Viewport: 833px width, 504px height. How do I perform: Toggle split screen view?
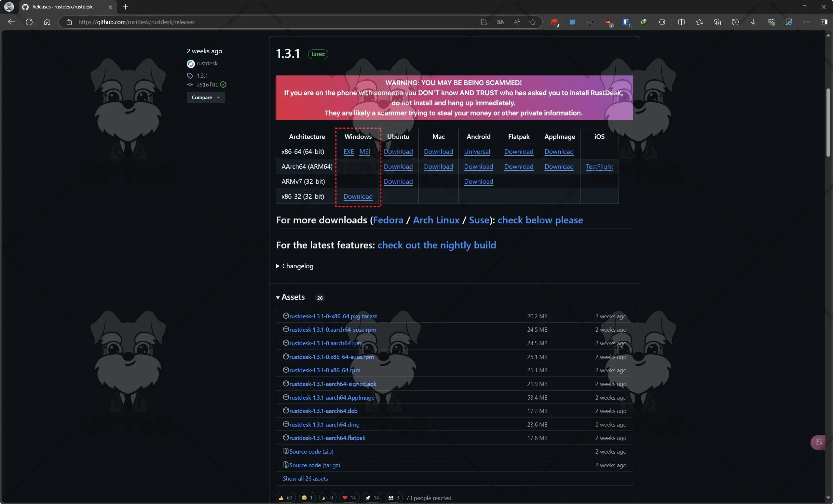[x=682, y=22]
